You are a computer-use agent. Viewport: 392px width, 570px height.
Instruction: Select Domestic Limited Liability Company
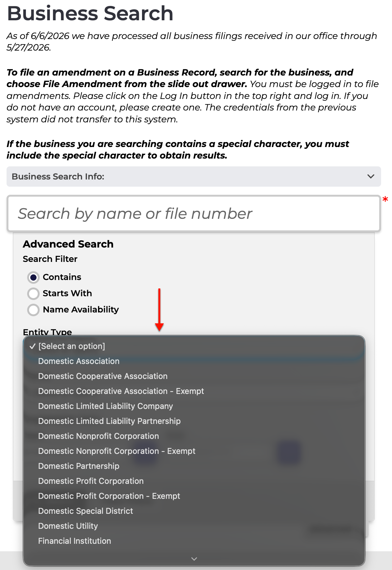(194, 406)
